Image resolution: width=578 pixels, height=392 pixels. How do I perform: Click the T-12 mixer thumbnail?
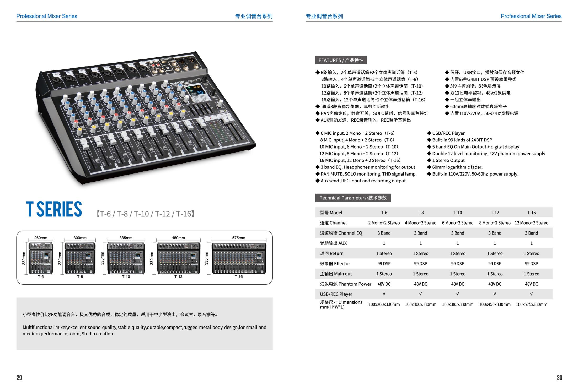[178, 258]
